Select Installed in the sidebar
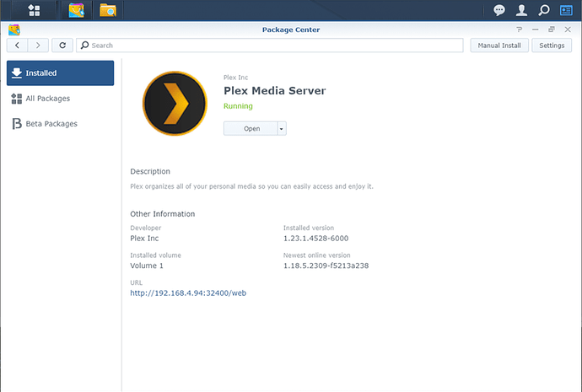The image size is (582, 392). [x=60, y=73]
